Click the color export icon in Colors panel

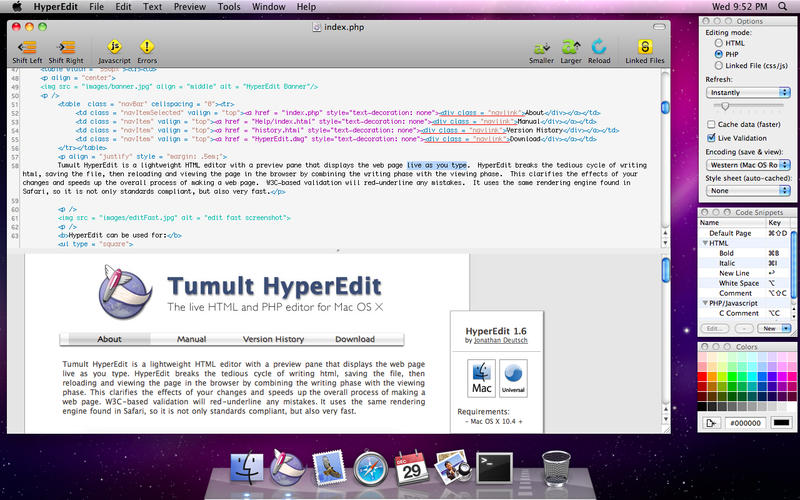coord(711,422)
